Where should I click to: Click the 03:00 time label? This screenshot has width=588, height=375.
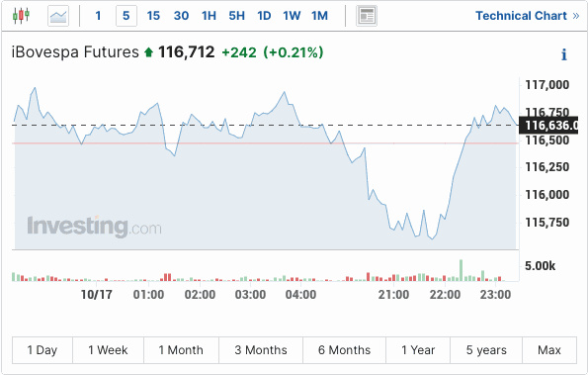click(250, 295)
